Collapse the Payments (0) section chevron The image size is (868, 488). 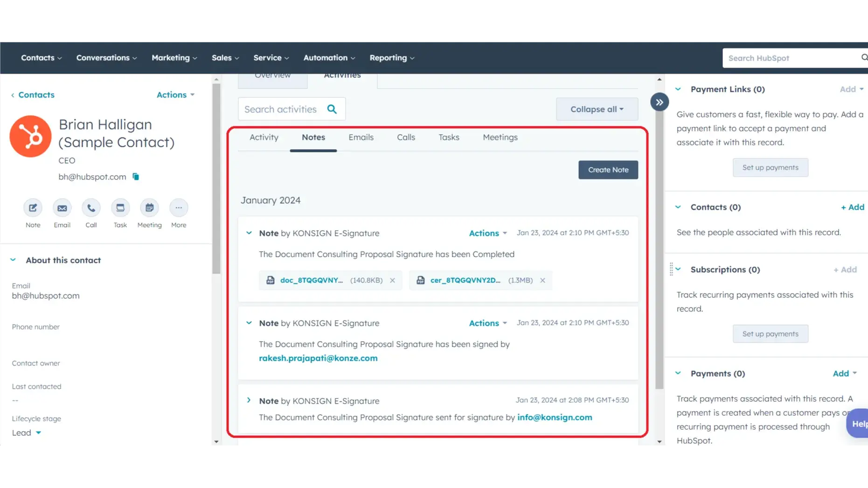pos(678,373)
